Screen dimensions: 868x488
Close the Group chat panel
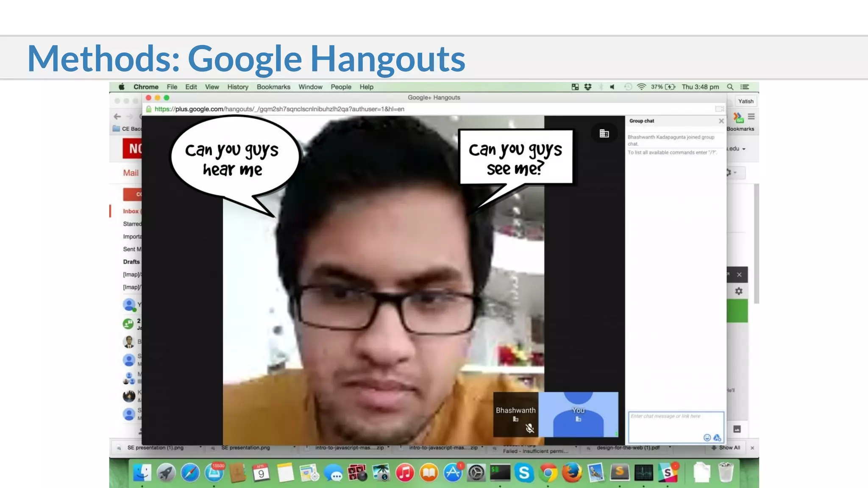click(x=721, y=121)
